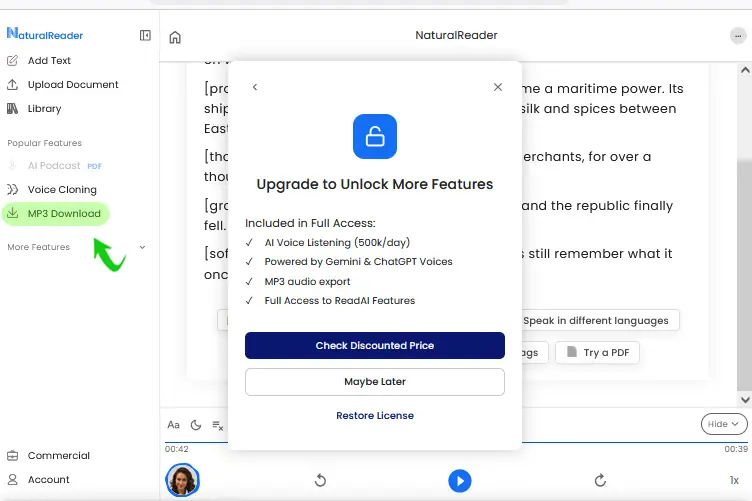Go back in the upgrade dialog

[x=255, y=87]
